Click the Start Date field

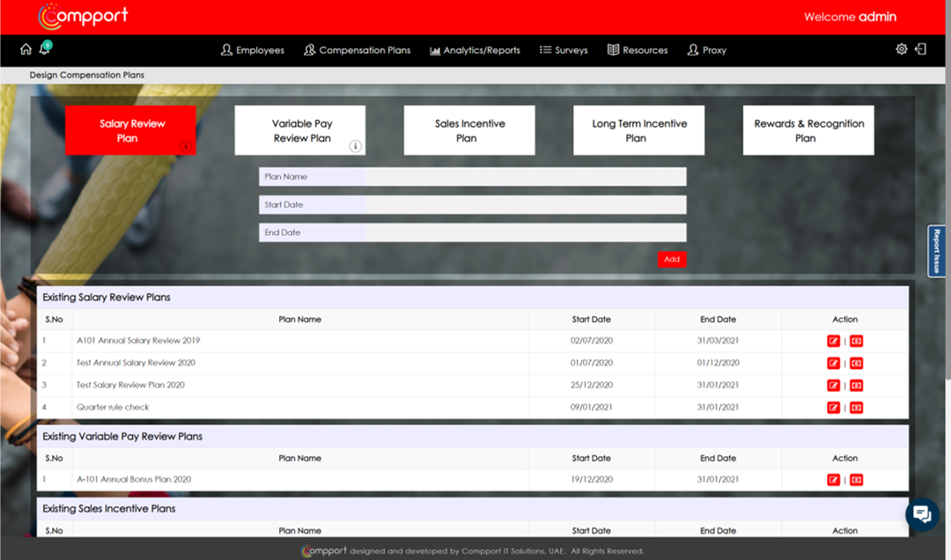525,205
